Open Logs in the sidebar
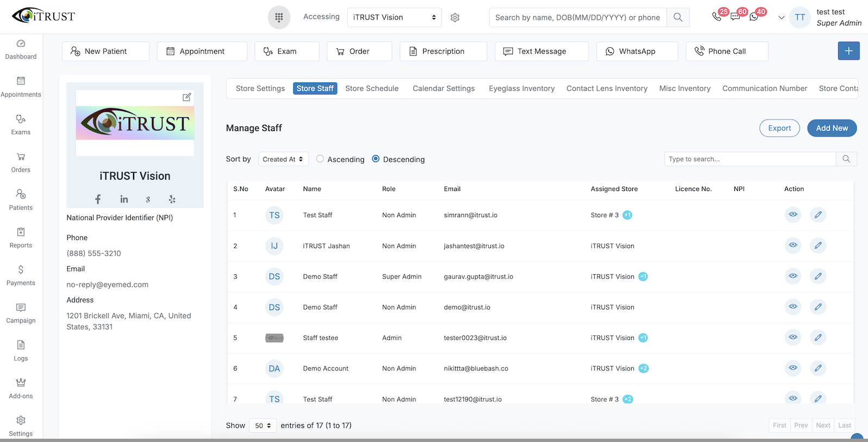 [x=21, y=351]
